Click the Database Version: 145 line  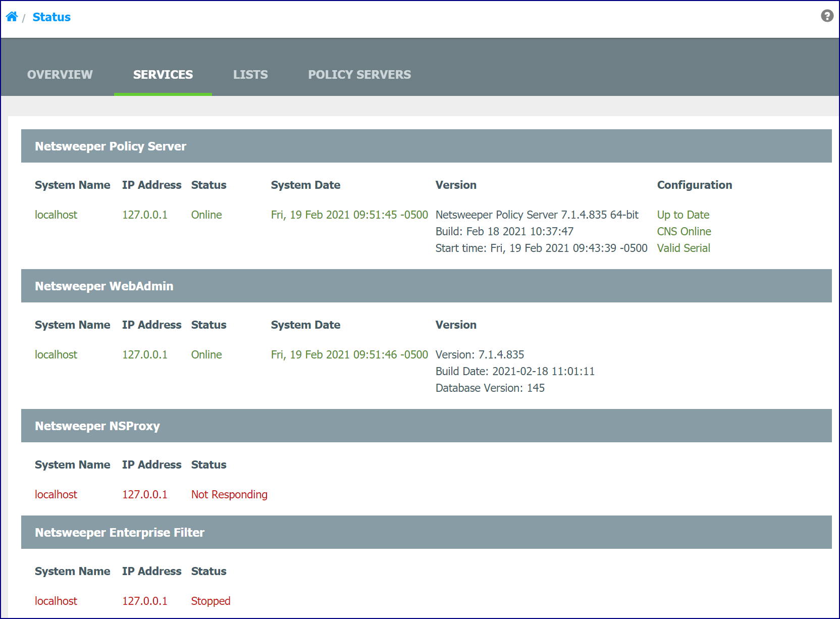(490, 388)
